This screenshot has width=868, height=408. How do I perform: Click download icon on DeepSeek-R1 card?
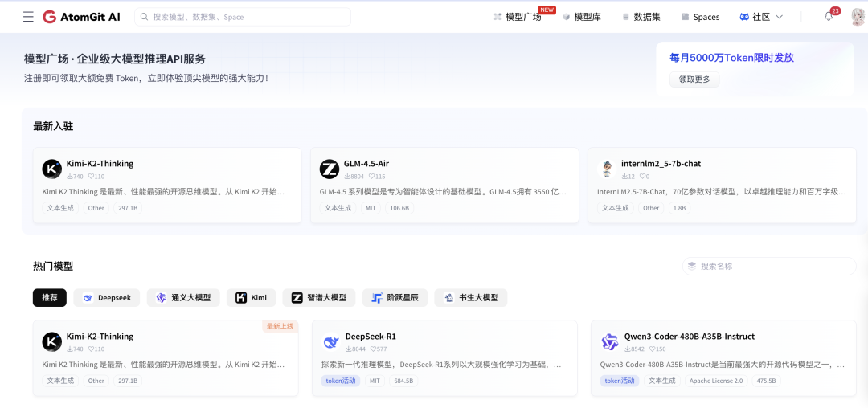click(349, 349)
